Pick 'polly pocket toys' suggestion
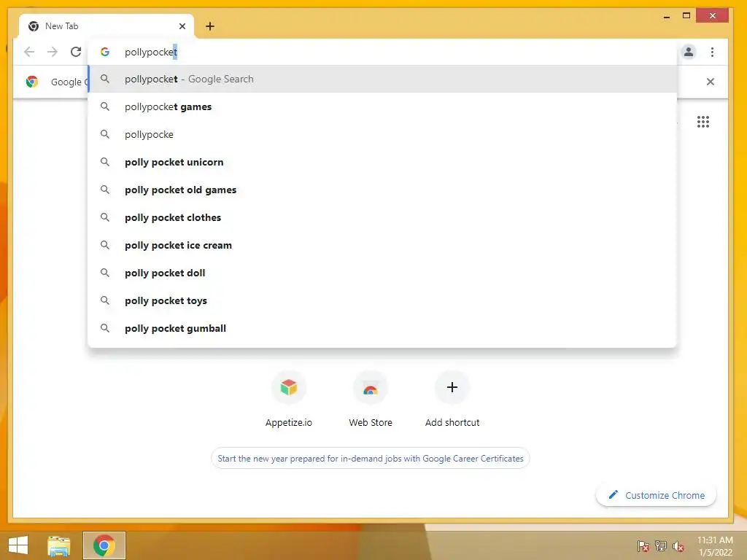The height and width of the screenshot is (560, 747). [382, 300]
